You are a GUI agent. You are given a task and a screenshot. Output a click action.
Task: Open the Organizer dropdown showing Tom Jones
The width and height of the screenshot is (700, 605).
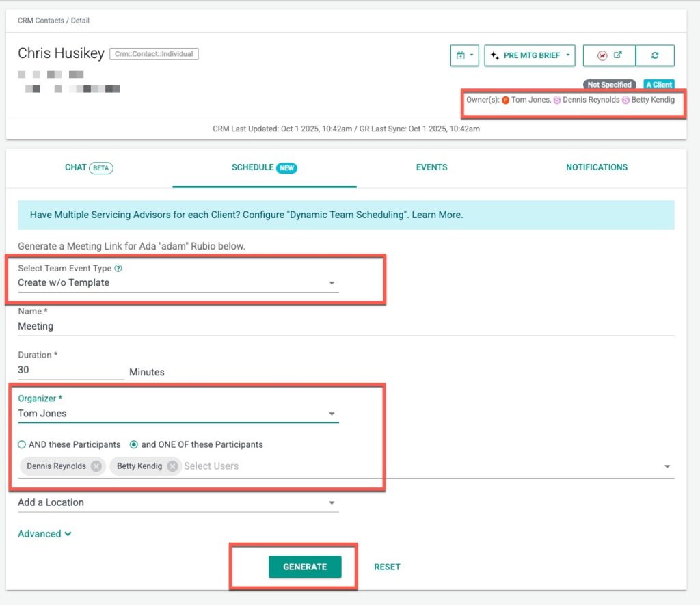[x=178, y=414]
